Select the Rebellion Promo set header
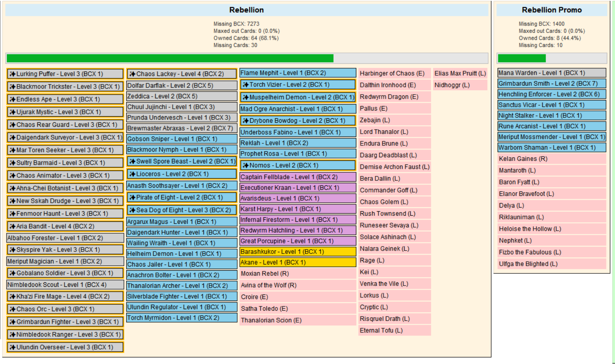The height and width of the screenshot is (364, 615). (x=551, y=10)
